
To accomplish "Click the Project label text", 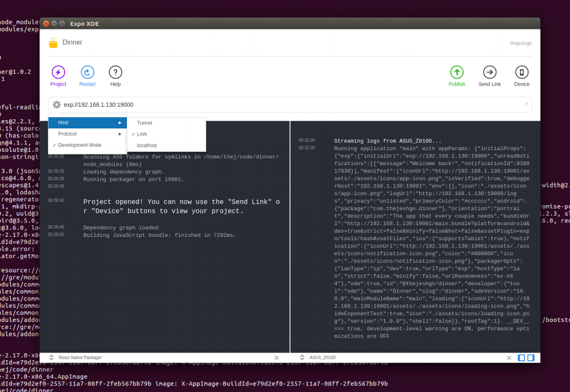I will [58, 84].
